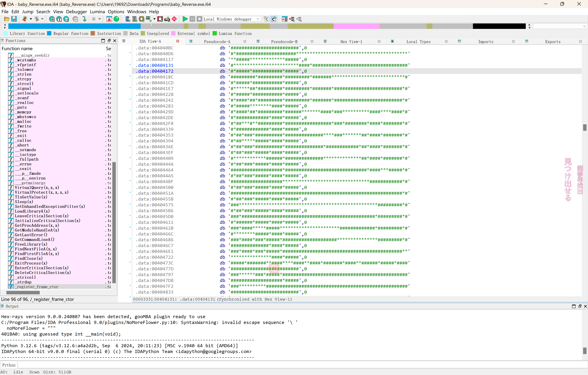Click the text search 'T' toolbar icon
The image size is (588, 375).
tap(59, 19)
